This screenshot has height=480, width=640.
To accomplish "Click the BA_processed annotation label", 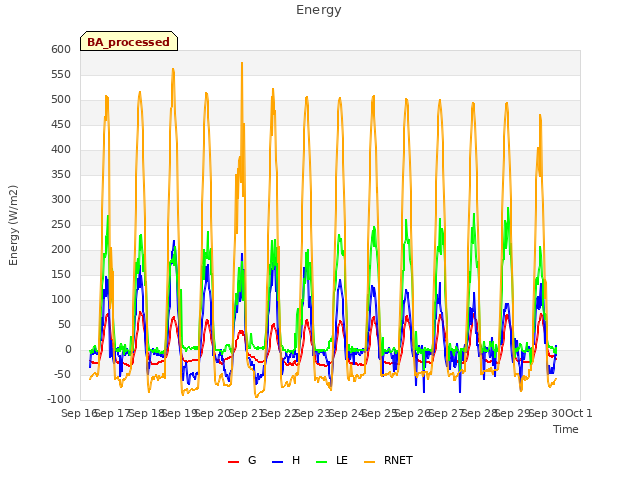I will pos(129,42).
